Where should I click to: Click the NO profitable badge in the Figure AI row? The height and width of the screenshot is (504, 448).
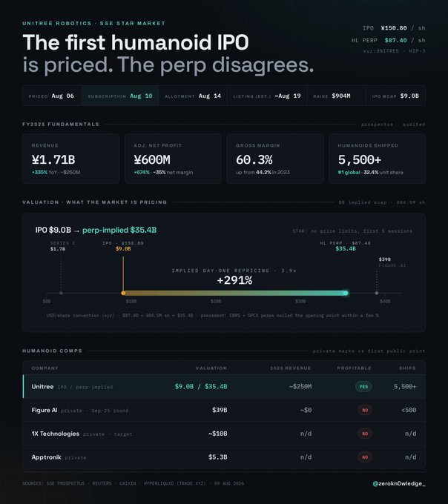click(365, 410)
